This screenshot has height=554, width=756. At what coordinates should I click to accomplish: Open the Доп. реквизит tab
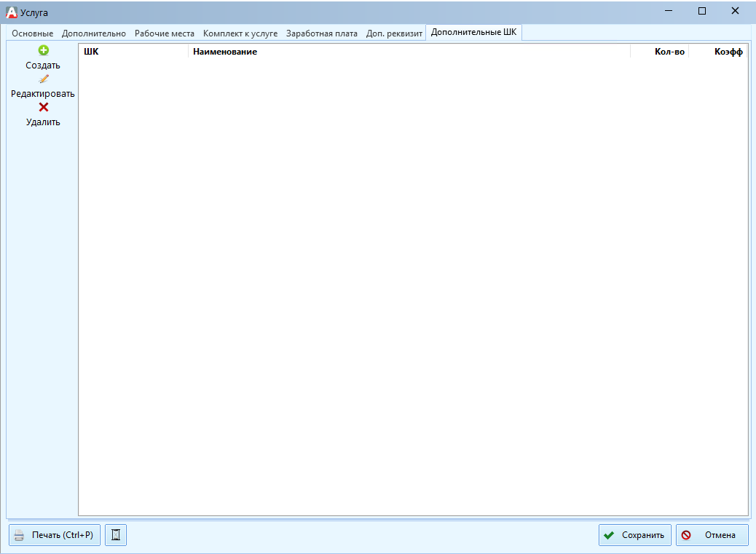click(x=394, y=33)
